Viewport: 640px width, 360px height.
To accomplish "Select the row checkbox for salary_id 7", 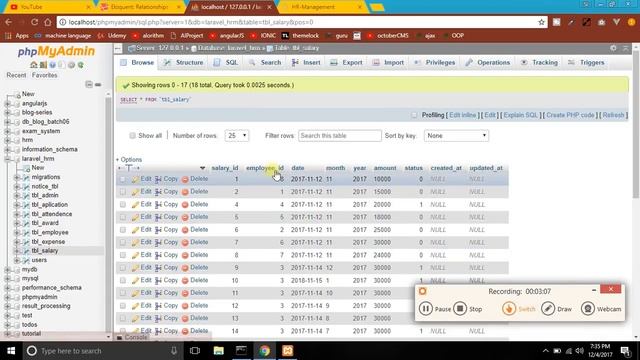I will coord(123,242).
